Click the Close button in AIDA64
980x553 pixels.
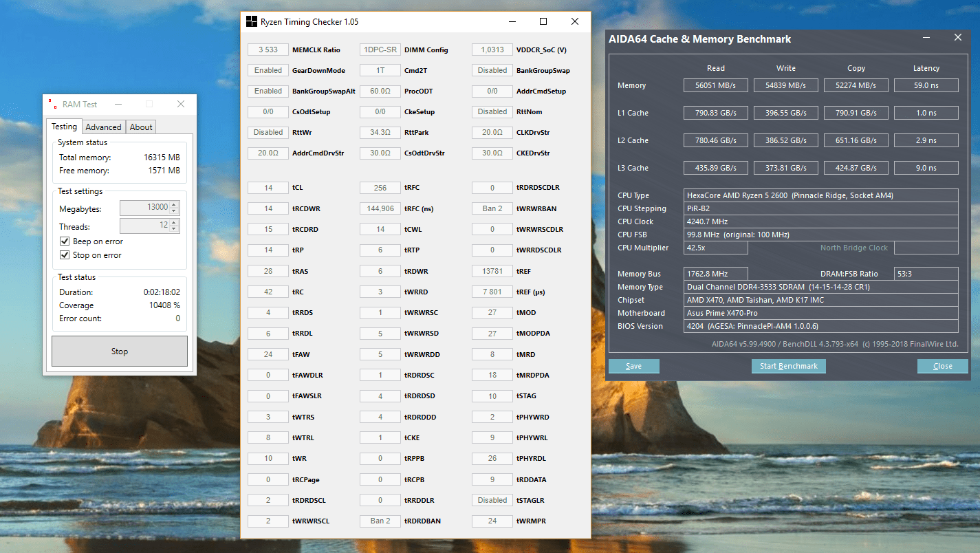coord(942,366)
